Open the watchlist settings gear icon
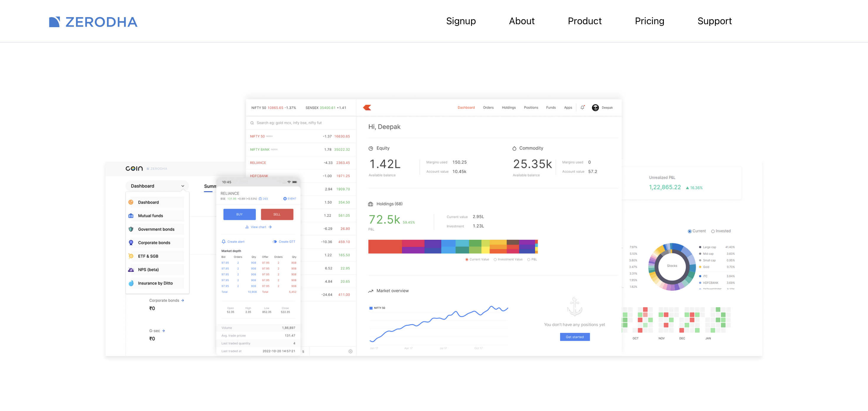This screenshot has width=868, height=411. click(x=350, y=351)
